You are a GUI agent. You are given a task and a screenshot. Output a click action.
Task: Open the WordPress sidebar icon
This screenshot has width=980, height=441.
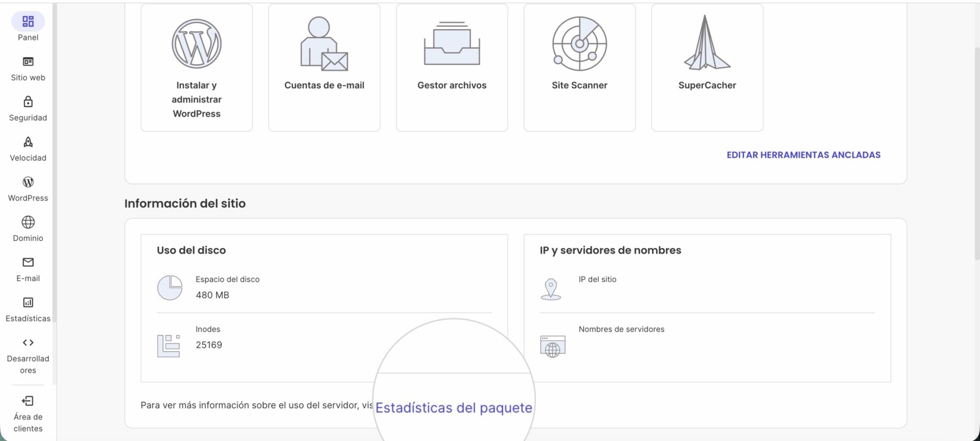(x=28, y=182)
